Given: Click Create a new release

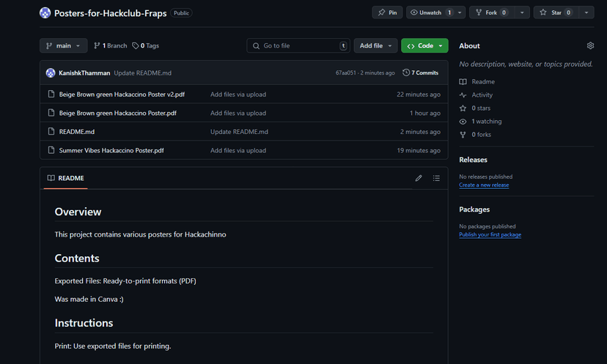Looking at the screenshot, I should [484, 185].
